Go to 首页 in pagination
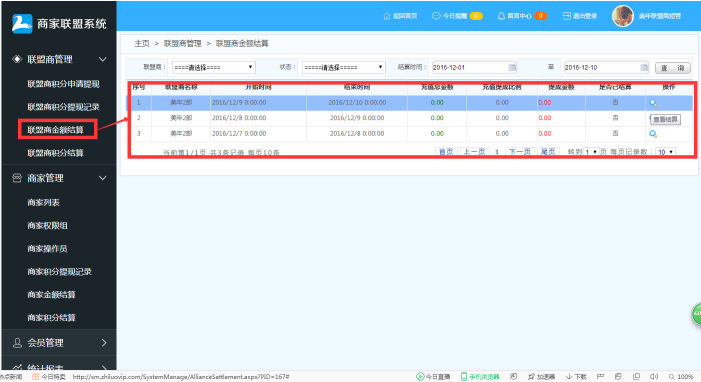701x382 pixels. click(446, 152)
